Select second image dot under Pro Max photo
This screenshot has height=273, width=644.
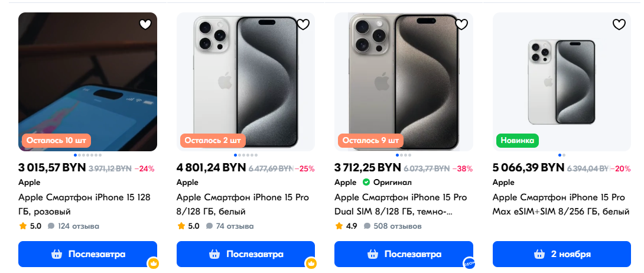point(564,155)
